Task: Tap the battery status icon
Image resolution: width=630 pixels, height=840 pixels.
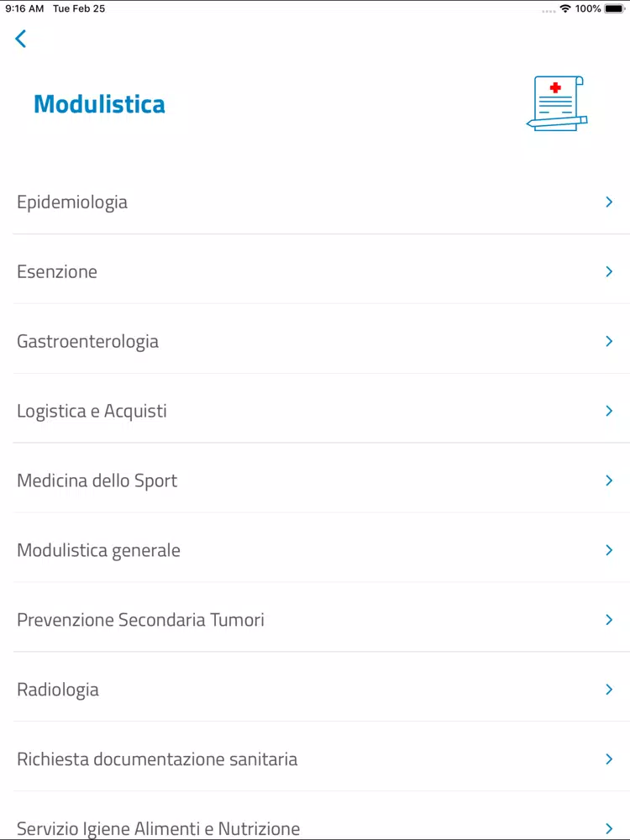Action: click(614, 8)
